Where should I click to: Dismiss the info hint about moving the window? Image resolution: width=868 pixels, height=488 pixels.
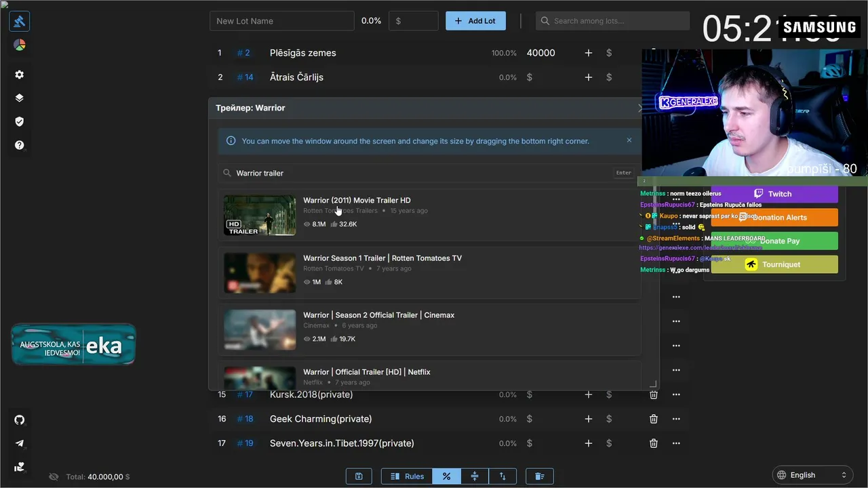point(629,140)
